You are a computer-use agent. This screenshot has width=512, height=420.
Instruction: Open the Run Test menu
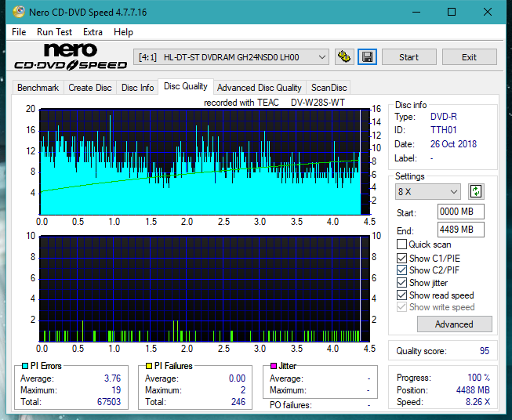click(x=54, y=32)
